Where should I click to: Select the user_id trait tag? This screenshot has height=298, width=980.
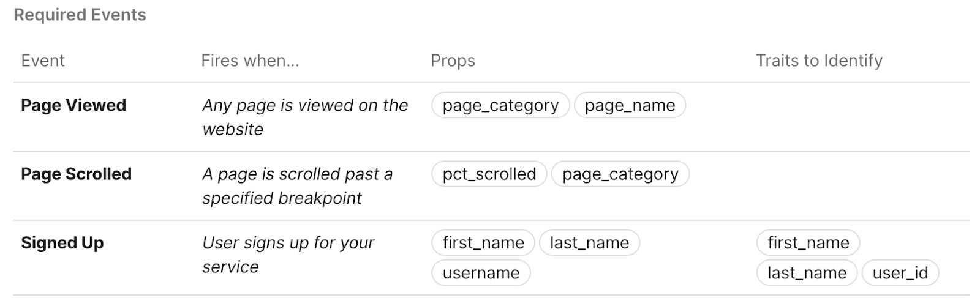900,272
